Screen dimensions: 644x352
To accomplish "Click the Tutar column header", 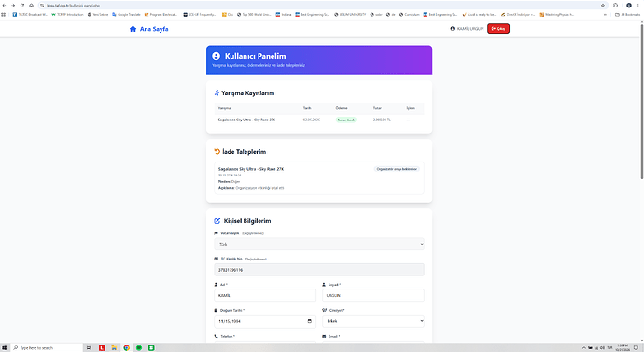I will tap(377, 108).
